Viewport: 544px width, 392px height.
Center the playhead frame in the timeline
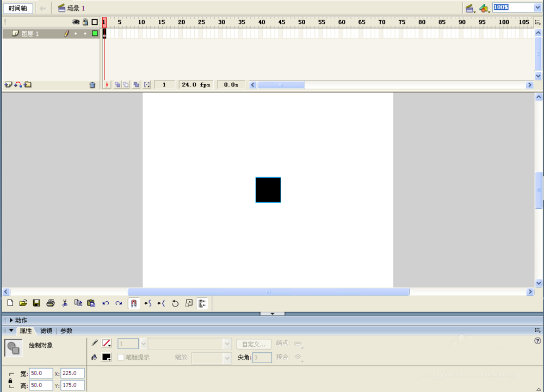pos(107,85)
